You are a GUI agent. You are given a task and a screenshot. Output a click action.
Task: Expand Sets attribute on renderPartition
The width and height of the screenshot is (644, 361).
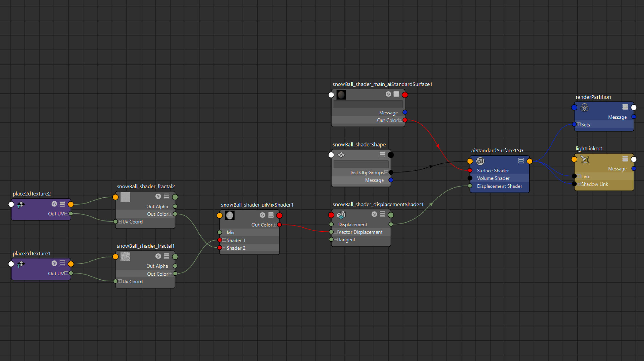tap(579, 124)
